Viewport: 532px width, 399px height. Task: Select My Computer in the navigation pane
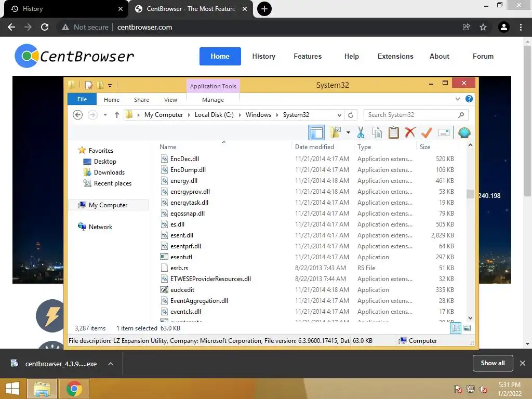click(x=108, y=205)
